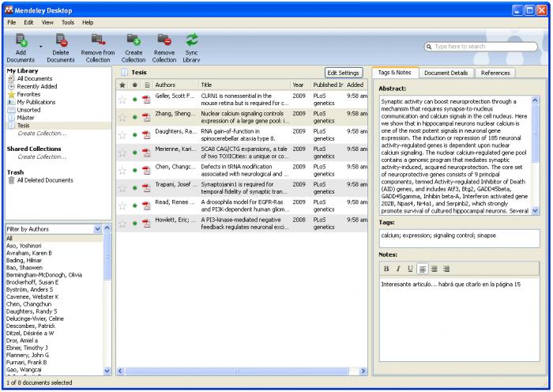
Task: Click the Tags input field
Action: click(460, 239)
